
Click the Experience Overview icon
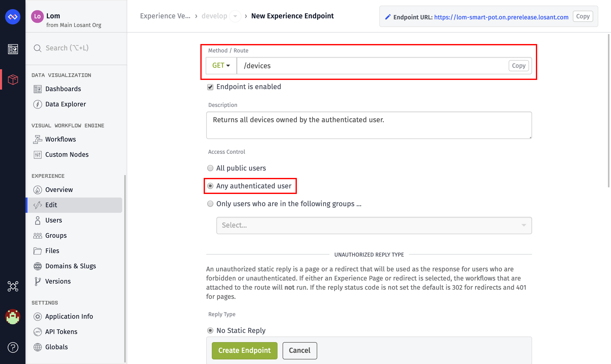[38, 190]
